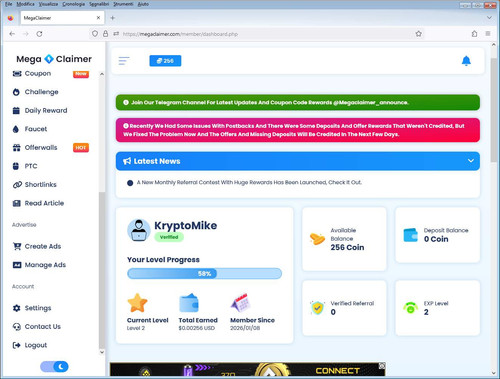
Task: Open a new browser tab
Action: pyautogui.click(x=113, y=18)
